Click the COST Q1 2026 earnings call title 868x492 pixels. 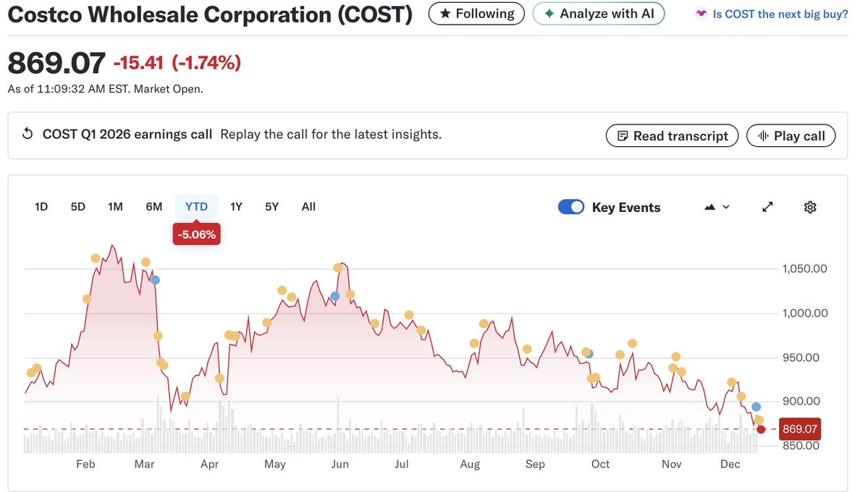[x=127, y=135]
